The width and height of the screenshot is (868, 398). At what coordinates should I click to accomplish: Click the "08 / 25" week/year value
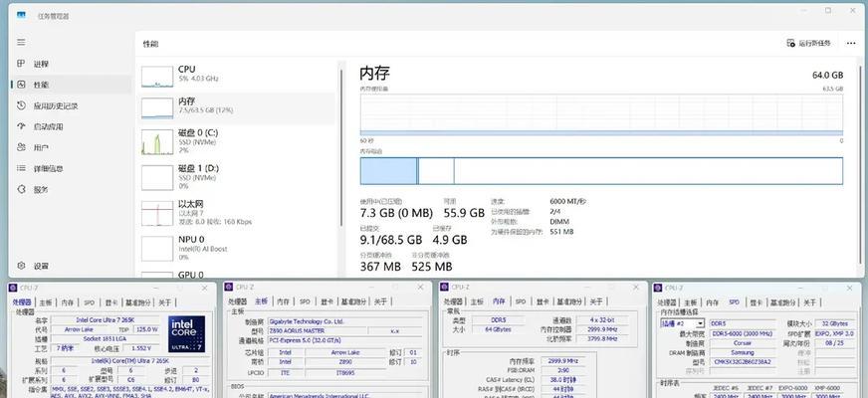point(835,343)
